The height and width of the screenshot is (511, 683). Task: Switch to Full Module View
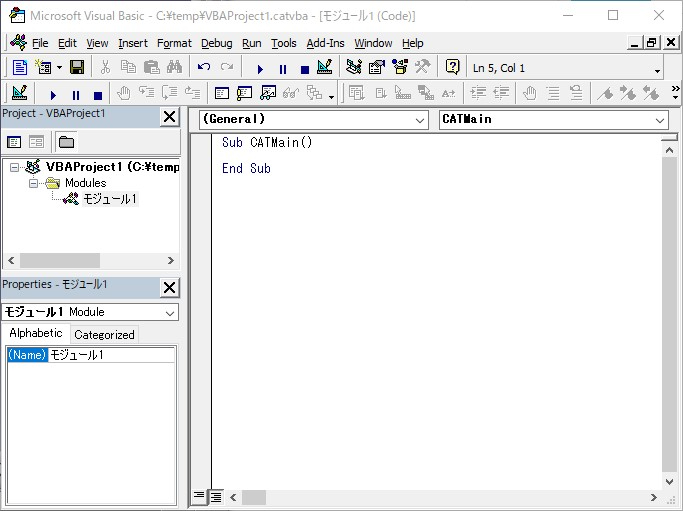pos(216,496)
